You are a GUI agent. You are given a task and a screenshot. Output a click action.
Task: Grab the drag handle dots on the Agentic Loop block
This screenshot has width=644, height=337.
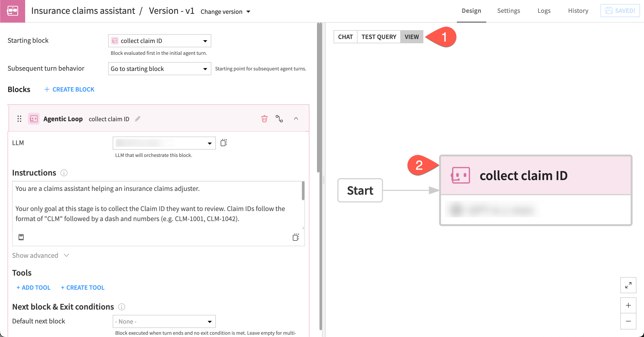pos(19,119)
